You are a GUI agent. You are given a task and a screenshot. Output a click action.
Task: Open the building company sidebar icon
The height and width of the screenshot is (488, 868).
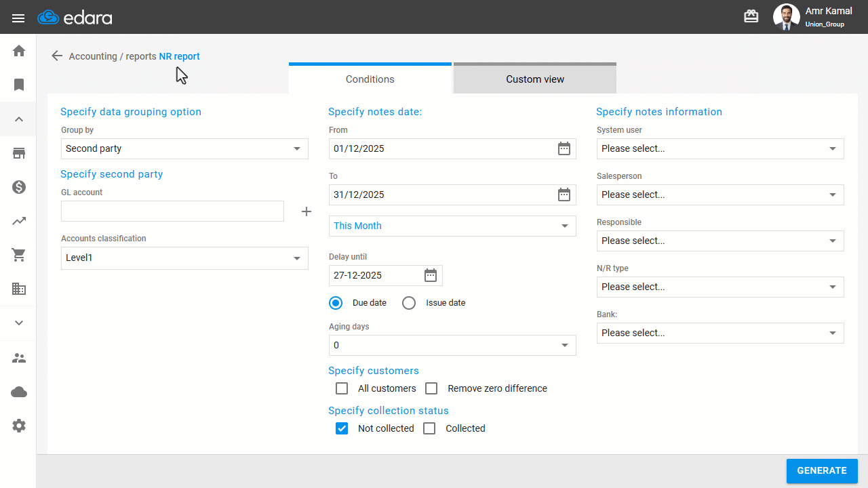pos(19,289)
